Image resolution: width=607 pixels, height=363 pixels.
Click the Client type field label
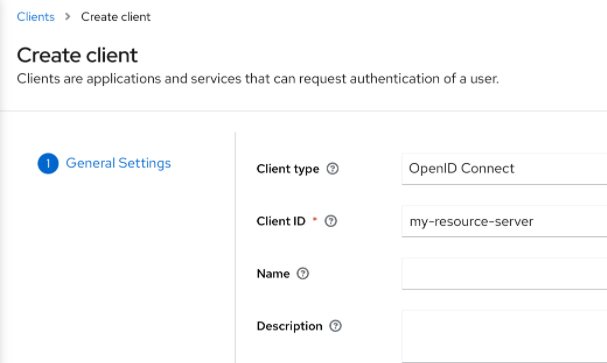(288, 169)
